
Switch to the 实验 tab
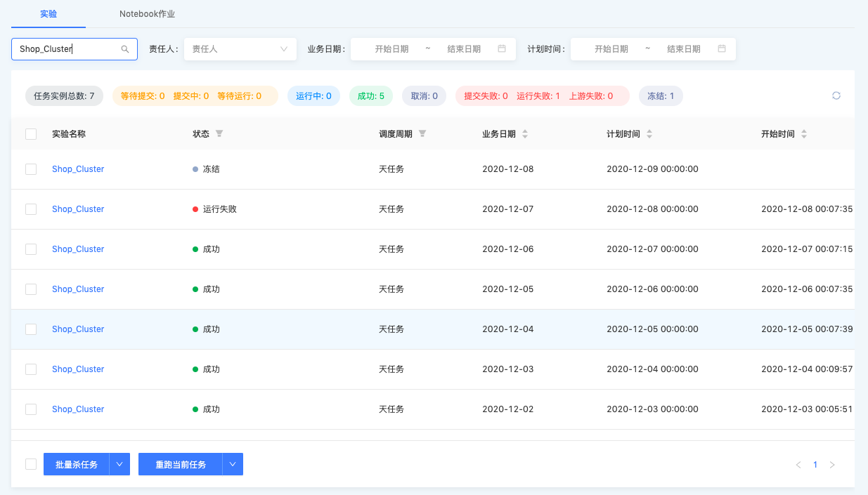point(48,14)
